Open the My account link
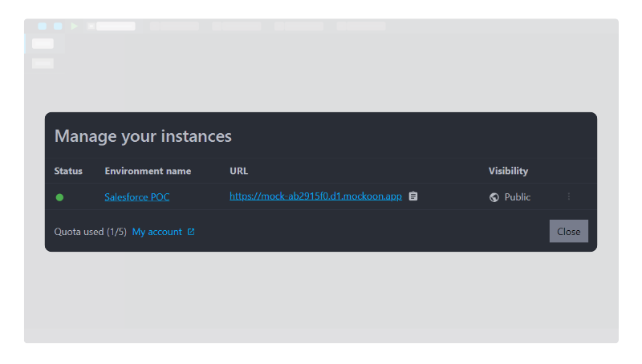Viewport: 642px width, 364px height. pos(156,232)
